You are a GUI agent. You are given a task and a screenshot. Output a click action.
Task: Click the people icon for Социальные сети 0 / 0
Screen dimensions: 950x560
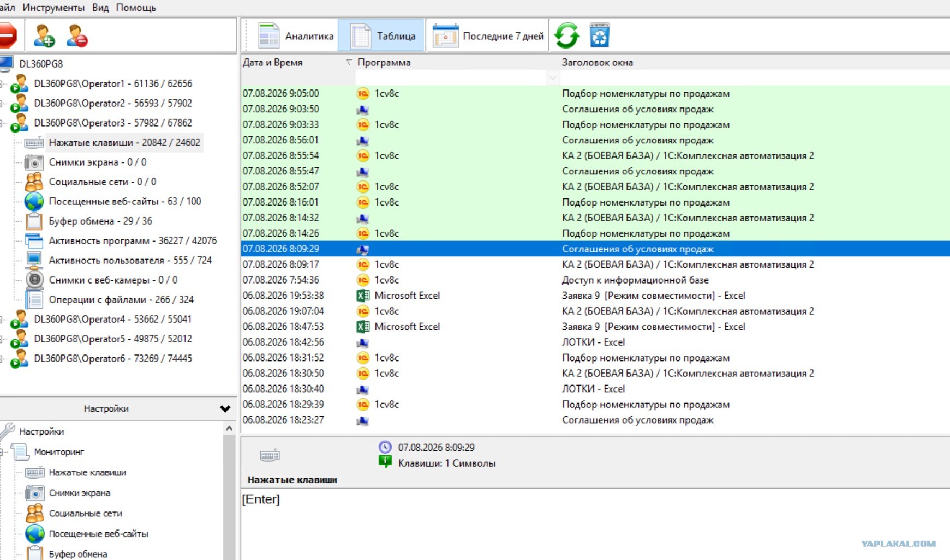(34, 182)
